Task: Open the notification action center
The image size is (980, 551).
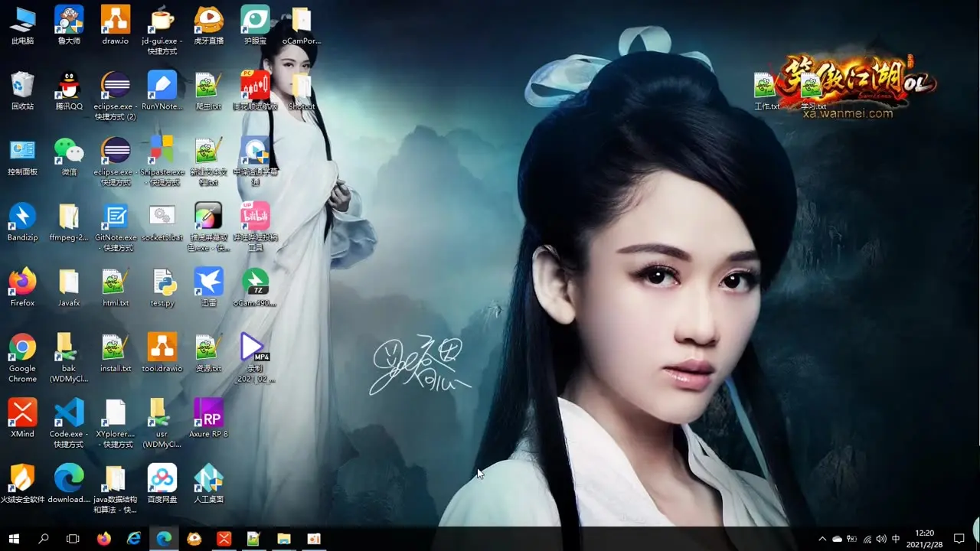Action: pos(959,539)
